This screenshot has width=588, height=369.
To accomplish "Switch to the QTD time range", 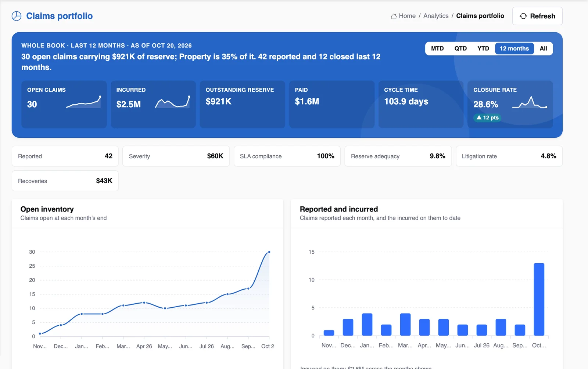I will (460, 48).
